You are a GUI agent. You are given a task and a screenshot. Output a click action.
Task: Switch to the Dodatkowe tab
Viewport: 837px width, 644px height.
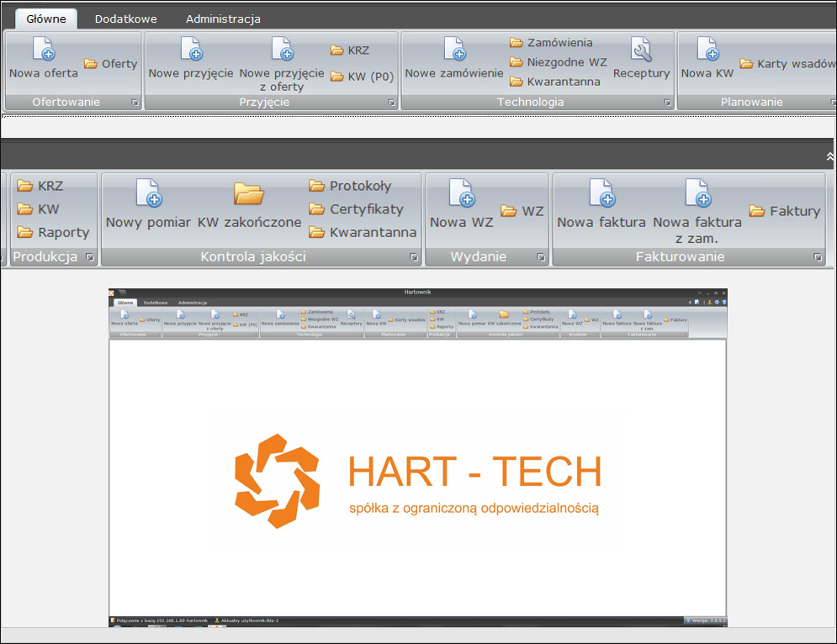(x=125, y=18)
